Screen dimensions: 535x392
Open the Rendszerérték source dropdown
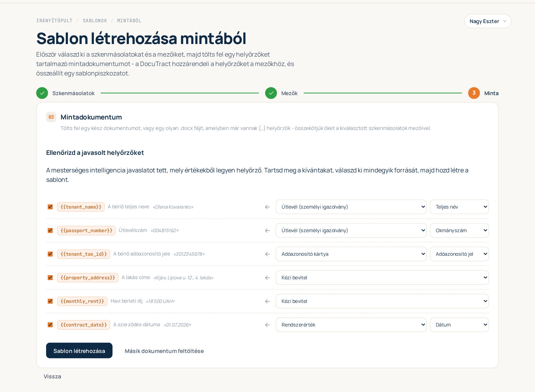pos(351,325)
